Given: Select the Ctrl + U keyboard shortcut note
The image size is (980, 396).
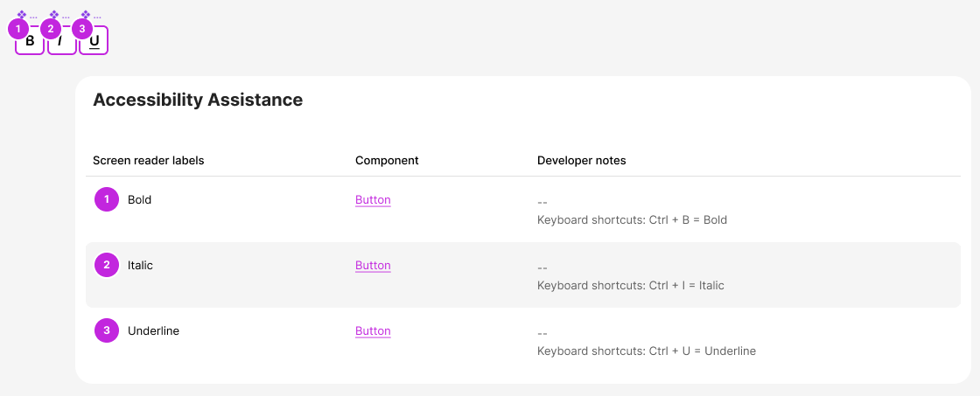Looking at the screenshot, I should [646, 351].
